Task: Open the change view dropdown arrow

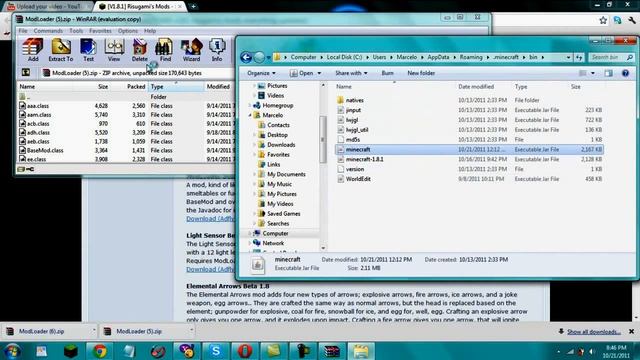Action: tap(593, 73)
